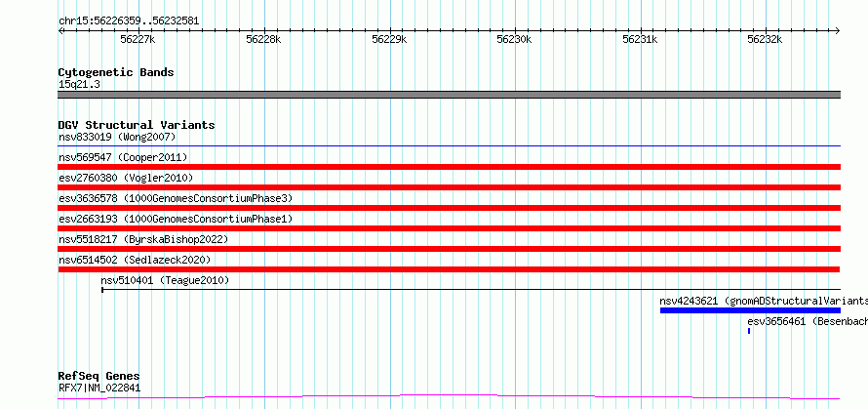
Task: Click the red bar under nsv5518217
Action: (x=450, y=249)
